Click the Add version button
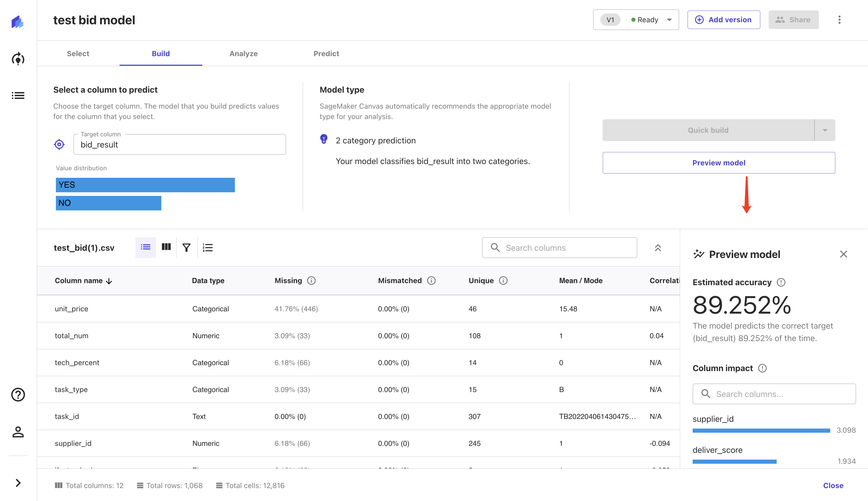 coord(724,20)
